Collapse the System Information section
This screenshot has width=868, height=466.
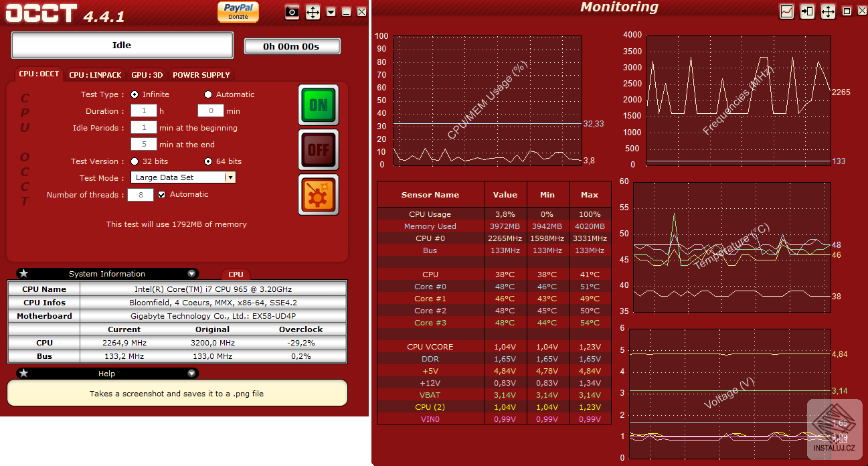coord(191,274)
